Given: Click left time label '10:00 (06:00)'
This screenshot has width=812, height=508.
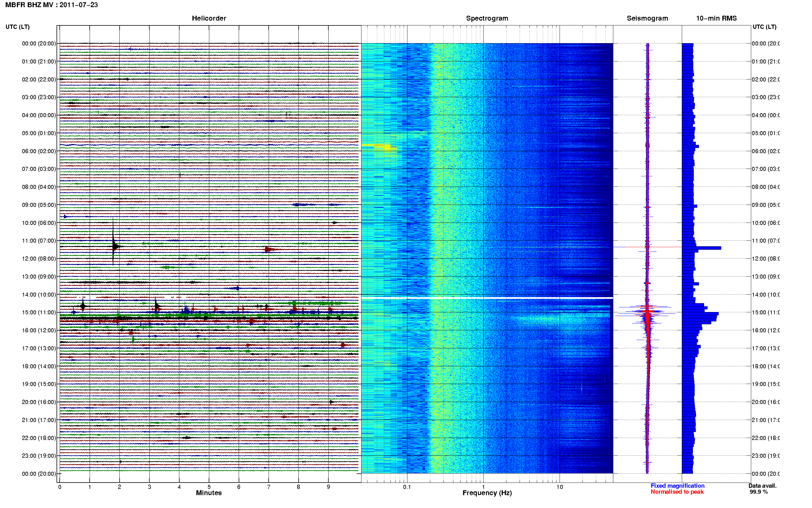Looking at the screenshot, I should pos(39,223).
